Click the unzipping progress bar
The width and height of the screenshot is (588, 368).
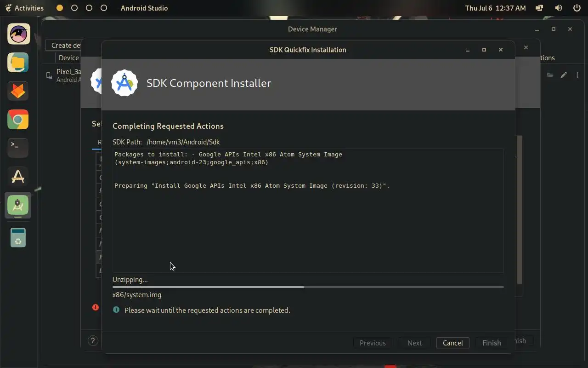[308, 287]
